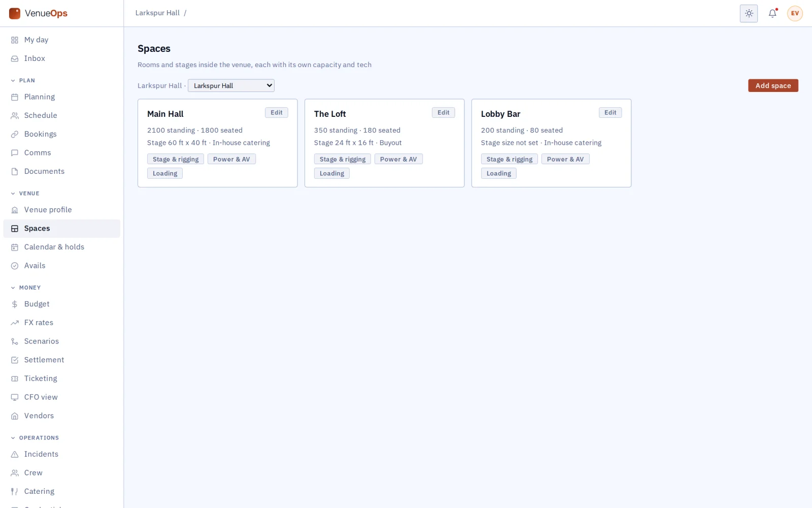Open the EV user avatar menu
Image resolution: width=812 pixels, height=508 pixels.
(795, 14)
